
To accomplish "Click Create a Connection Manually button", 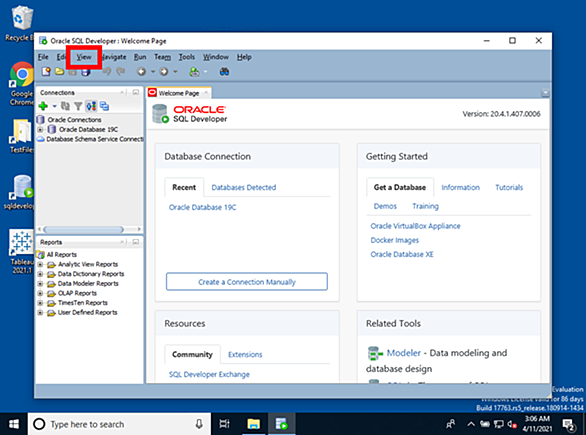I will pyautogui.click(x=247, y=282).
